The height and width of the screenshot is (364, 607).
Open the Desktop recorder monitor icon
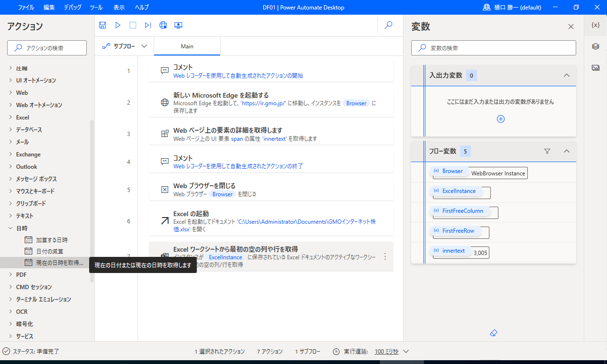point(178,25)
